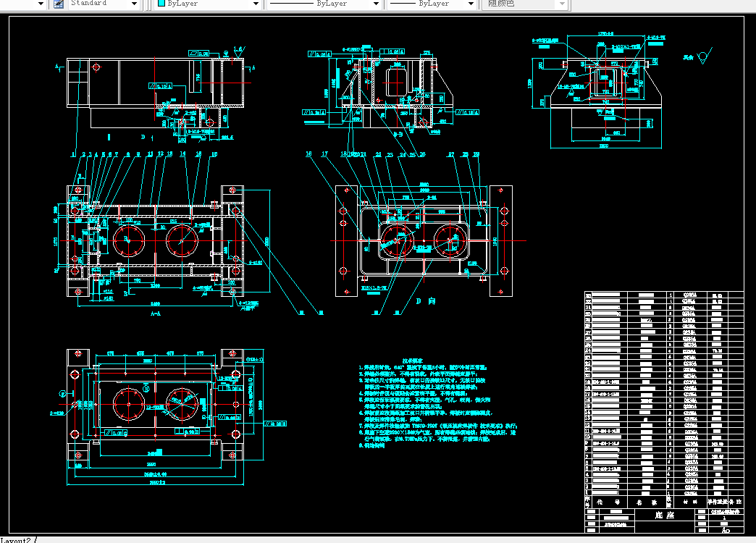Click part balloon number 17
This screenshot has width=756, height=543.
[x=324, y=153]
